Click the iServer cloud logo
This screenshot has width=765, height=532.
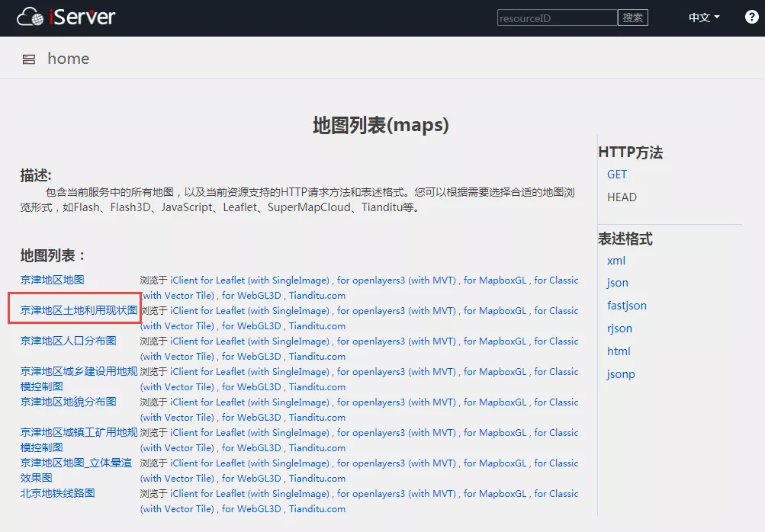(66, 17)
